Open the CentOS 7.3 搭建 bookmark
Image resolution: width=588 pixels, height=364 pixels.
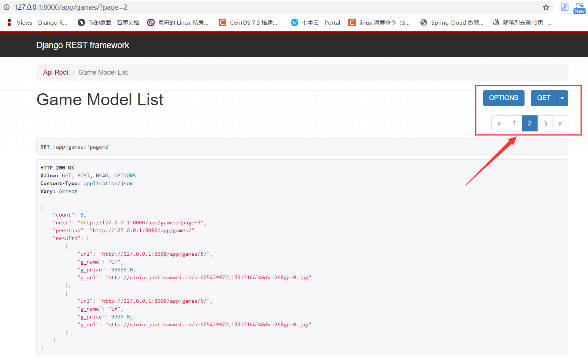click(x=248, y=23)
